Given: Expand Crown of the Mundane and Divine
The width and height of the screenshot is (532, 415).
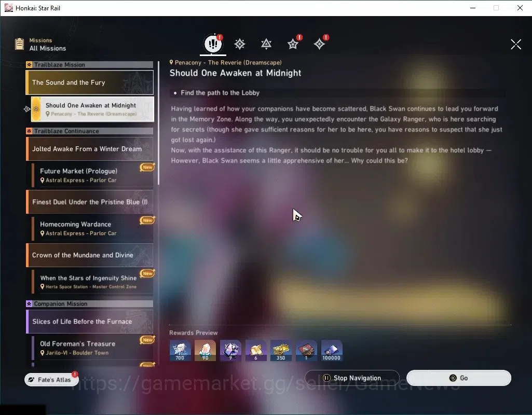Looking at the screenshot, I should pyautogui.click(x=90, y=255).
